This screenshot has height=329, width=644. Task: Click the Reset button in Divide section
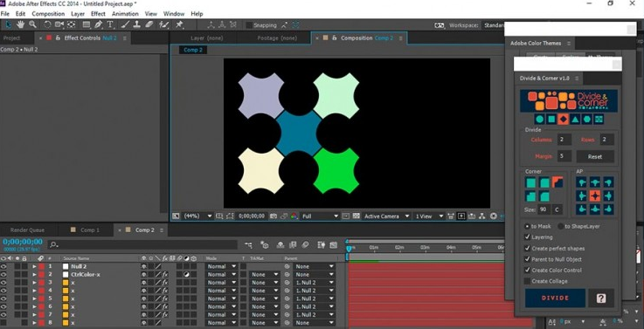coord(595,156)
